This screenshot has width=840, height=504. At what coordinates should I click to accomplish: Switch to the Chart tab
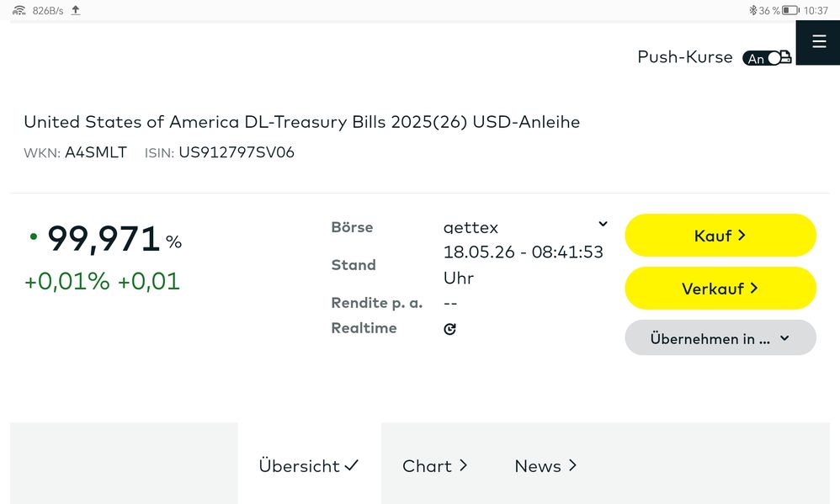[435, 466]
